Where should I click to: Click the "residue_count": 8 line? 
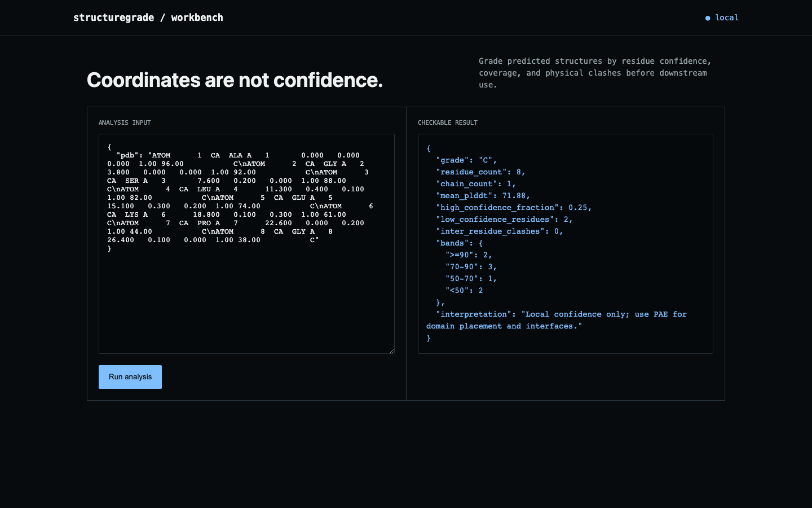click(x=480, y=172)
